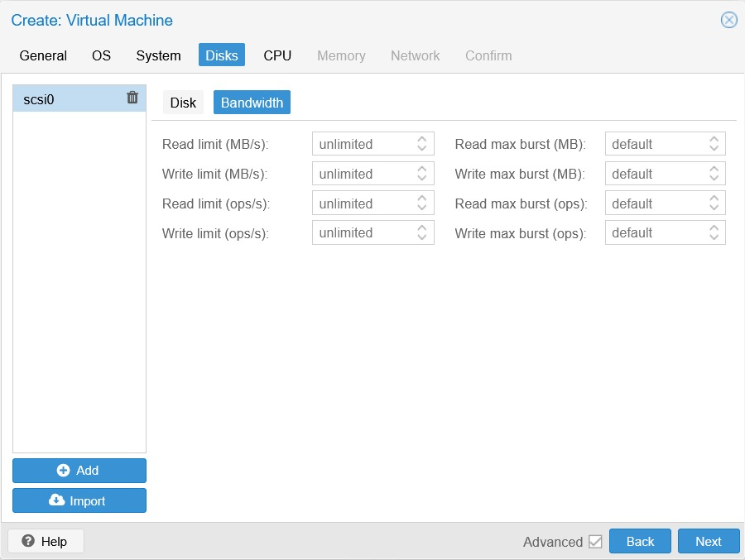Screen dimensions: 745x560
Task: Decrease Write max burst (ops) with down arrow
Action: tap(714, 237)
